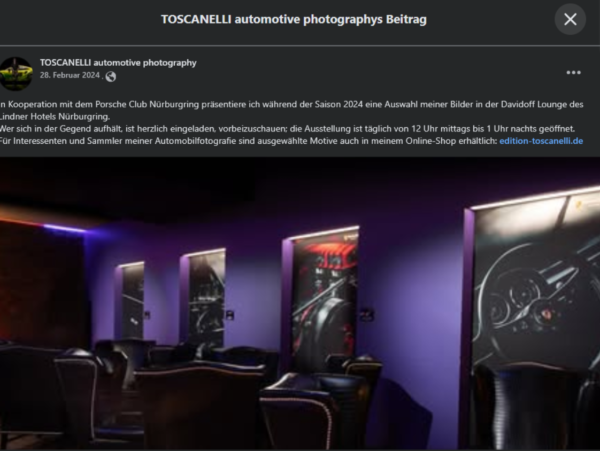Click the leftmost narrow illuminated wall picture
The height and width of the screenshot is (451, 600).
click(x=133, y=300)
